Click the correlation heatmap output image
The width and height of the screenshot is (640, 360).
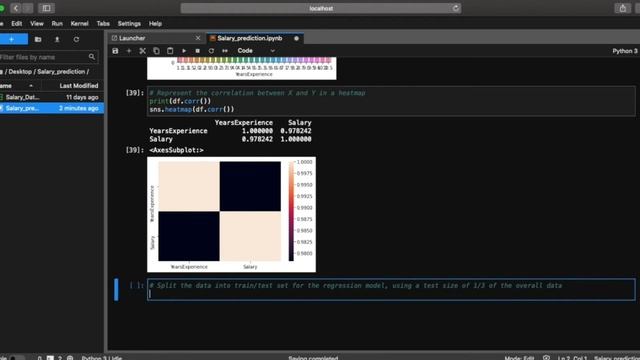[x=231, y=215]
